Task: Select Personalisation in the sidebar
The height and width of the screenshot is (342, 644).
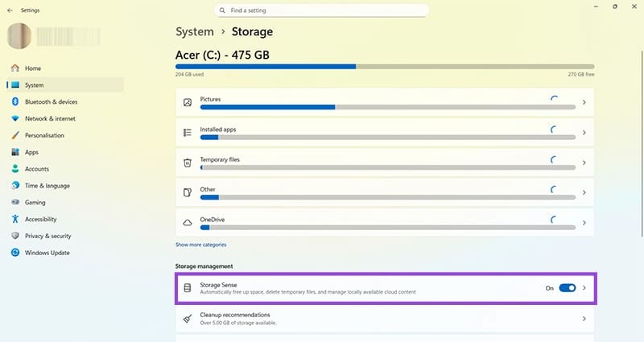Action: [65, 135]
